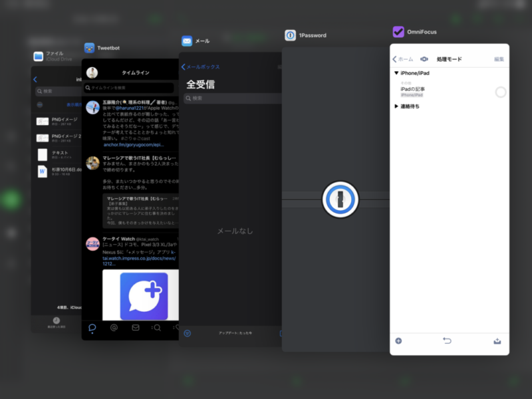532x399 pixels.
Task: Open the anchor.fm/goryugocom link
Action: 134,144
